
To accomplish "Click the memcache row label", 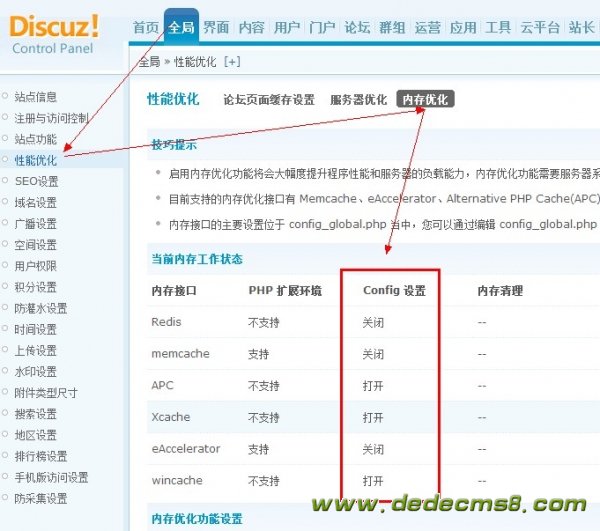I will pyautogui.click(x=180, y=354).
